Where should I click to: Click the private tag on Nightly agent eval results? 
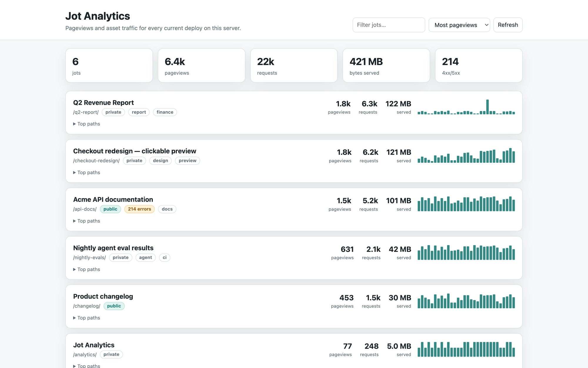coord(121,258)
